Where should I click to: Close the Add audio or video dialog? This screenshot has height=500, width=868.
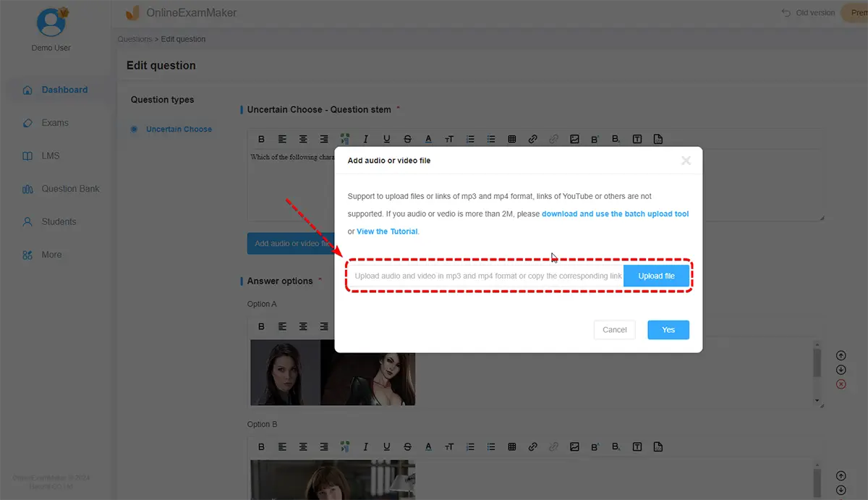[x=686, y=161]
